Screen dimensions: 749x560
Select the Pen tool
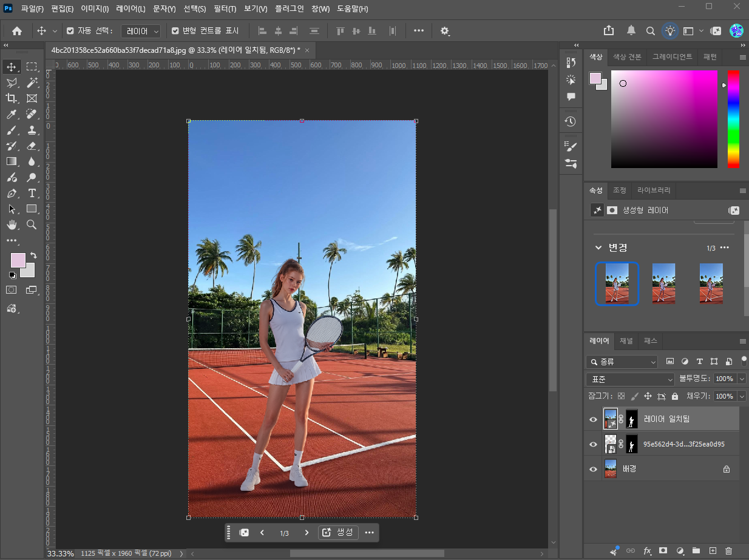point(12,193)
